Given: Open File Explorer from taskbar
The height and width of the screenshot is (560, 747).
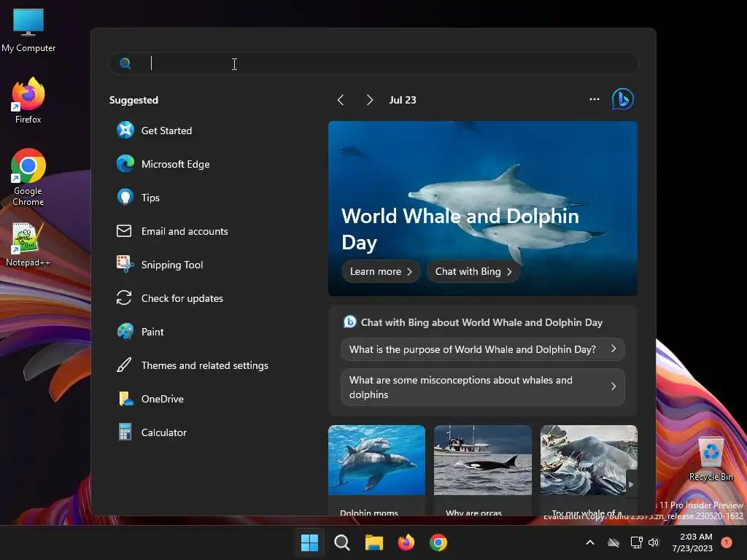Looking at the screenshot, I should tap(374, 542).
